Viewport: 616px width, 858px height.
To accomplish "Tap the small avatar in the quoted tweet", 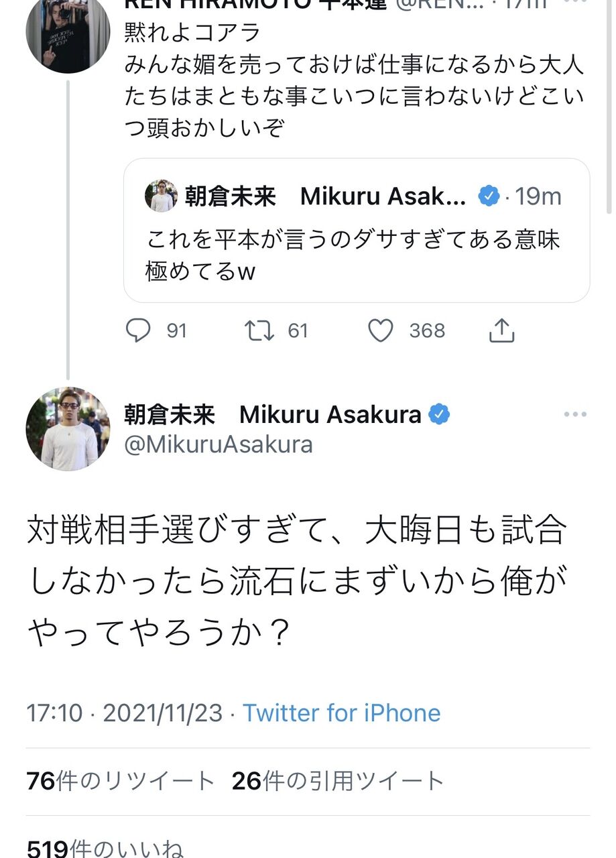I will tap(162, 196).
